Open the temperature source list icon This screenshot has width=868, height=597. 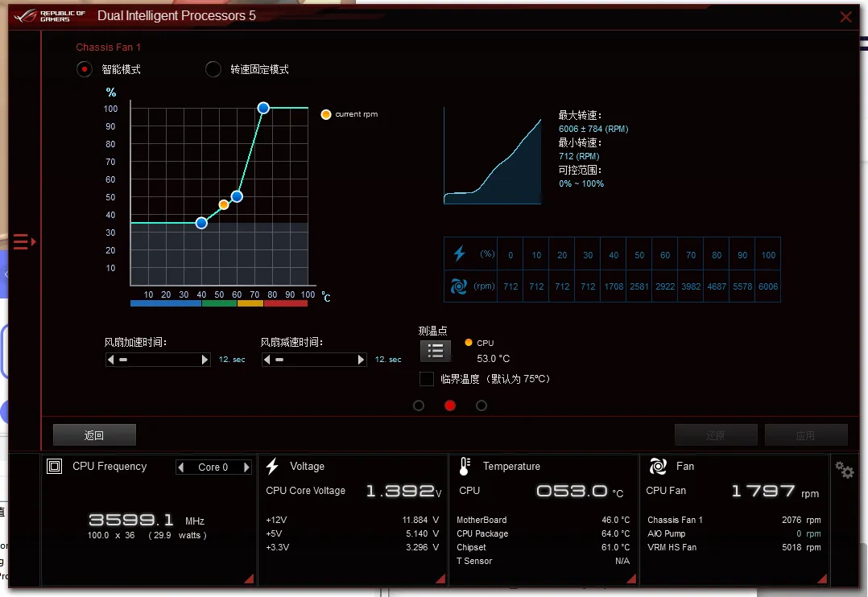(435, 351)
